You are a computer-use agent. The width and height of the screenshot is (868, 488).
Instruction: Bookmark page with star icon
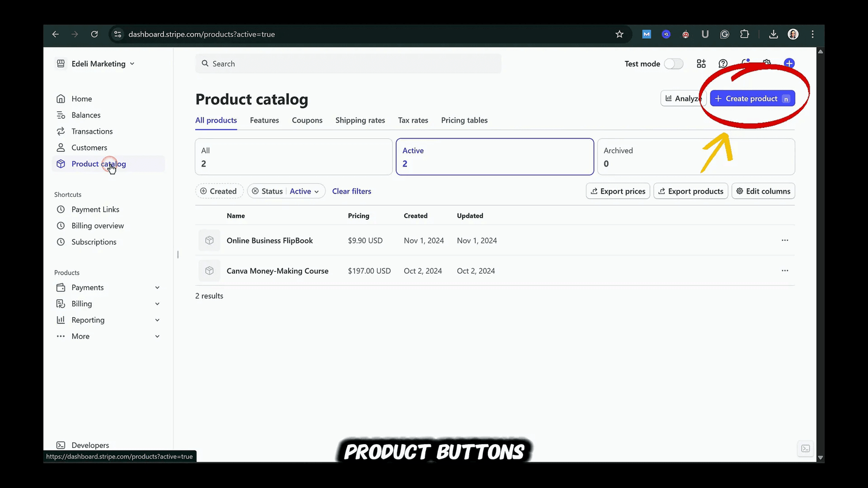point(620,34)
